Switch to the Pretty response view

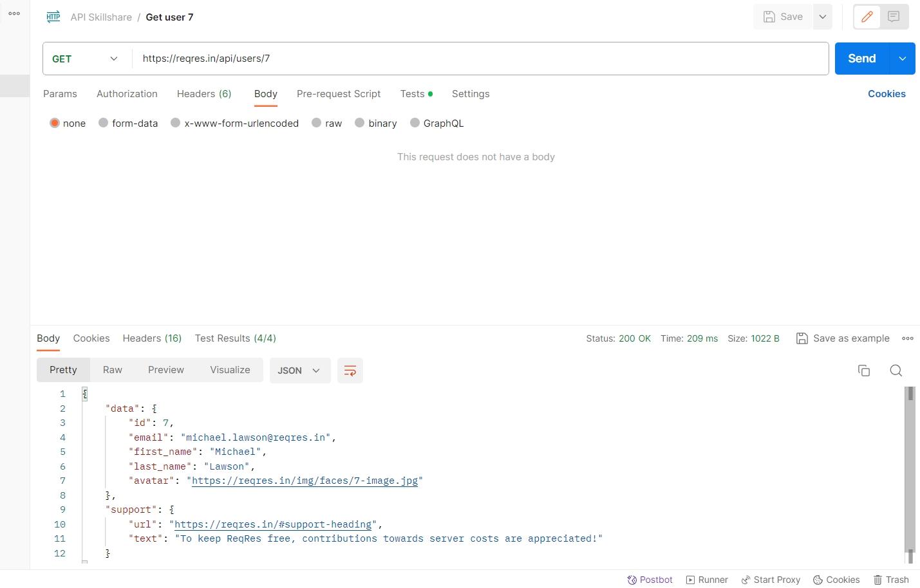pos(63,370)
